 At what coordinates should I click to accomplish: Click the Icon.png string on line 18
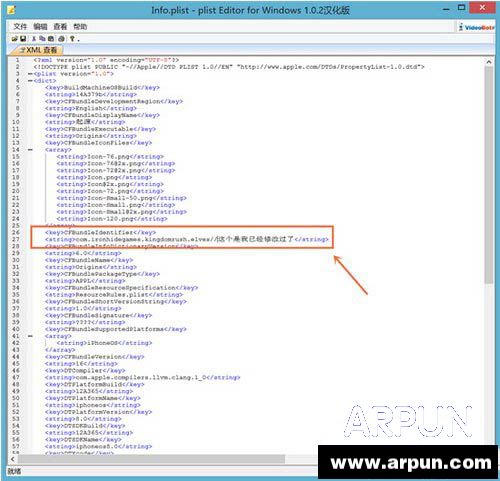click(104, 177)
